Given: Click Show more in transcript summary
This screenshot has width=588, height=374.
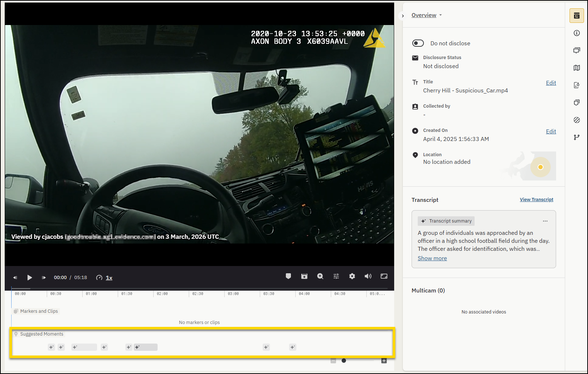Looking at the screenshot, I should [432, 258].
